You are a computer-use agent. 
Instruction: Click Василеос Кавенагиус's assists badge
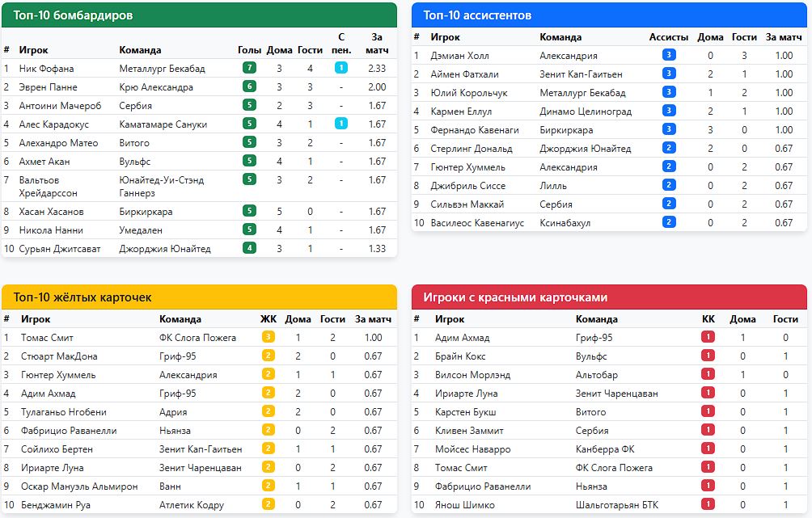(x=669, y=222)
